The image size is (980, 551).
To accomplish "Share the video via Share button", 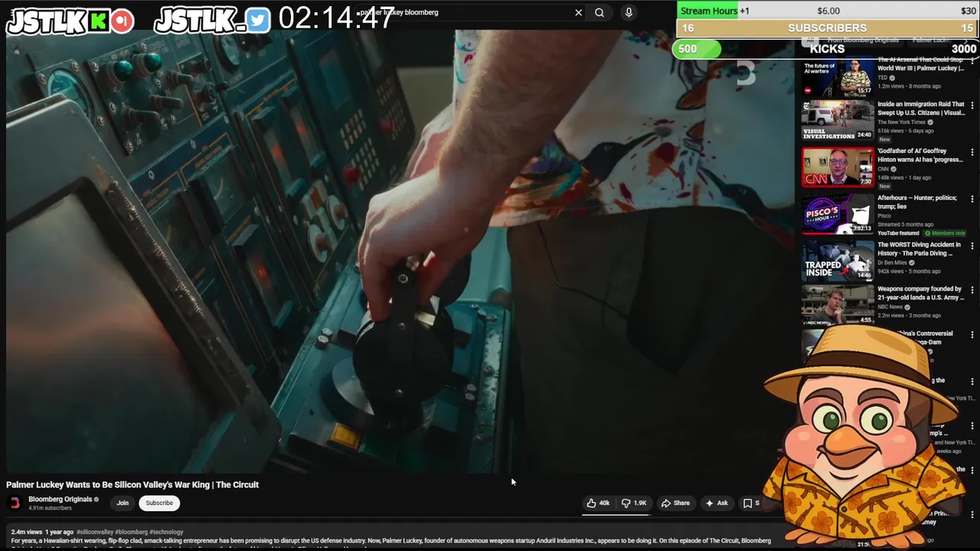I will coord(675,503).
